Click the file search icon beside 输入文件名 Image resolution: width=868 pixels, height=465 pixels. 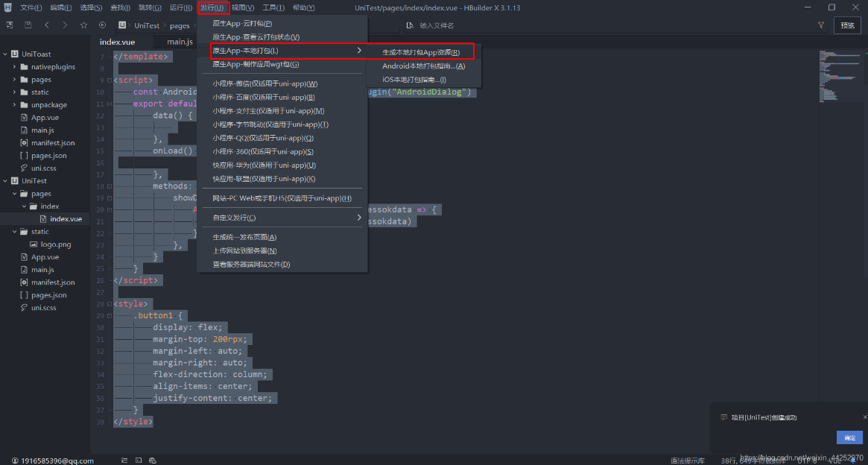[x=410, y=25]
